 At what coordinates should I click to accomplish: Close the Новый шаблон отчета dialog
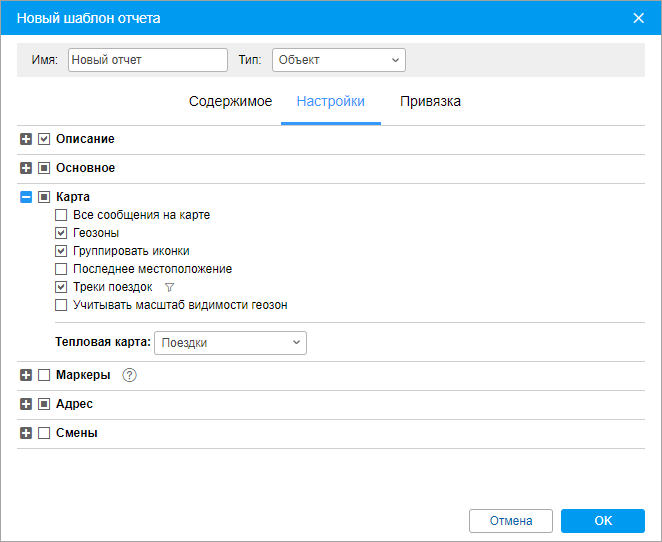(x=640, y=18)
